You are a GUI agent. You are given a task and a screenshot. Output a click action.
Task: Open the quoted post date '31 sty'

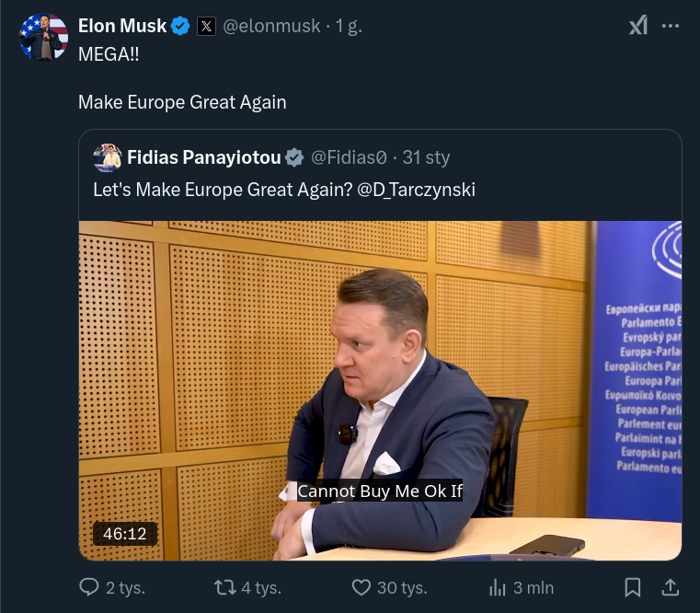(426, 157)
